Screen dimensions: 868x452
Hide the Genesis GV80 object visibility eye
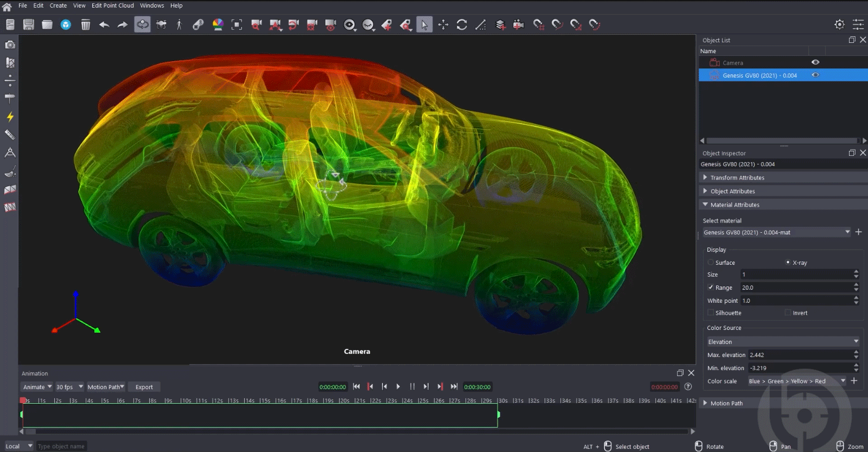815,75
